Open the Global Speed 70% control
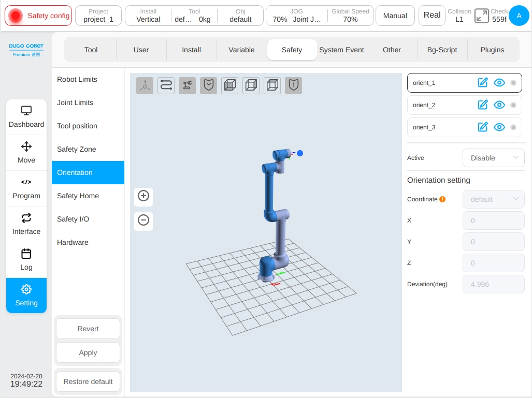The width and height of the screenshot is (532, 398). [350, 16]
